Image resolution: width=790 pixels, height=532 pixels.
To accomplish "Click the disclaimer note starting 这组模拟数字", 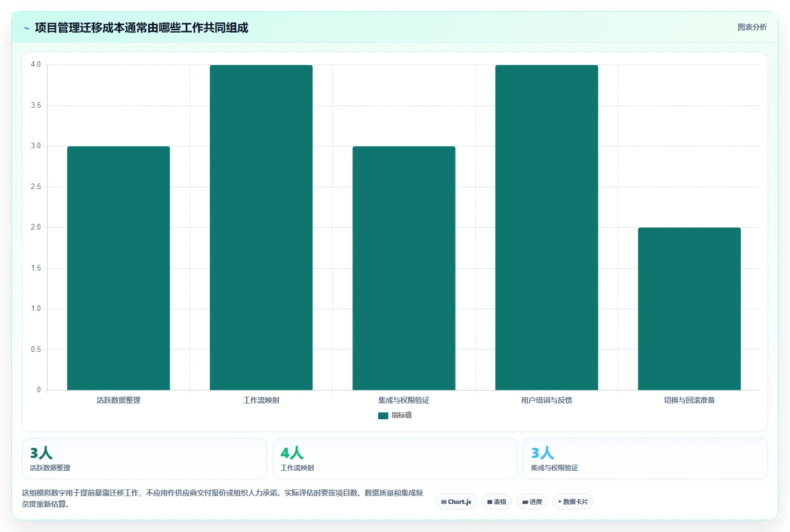I will (223, 498).
